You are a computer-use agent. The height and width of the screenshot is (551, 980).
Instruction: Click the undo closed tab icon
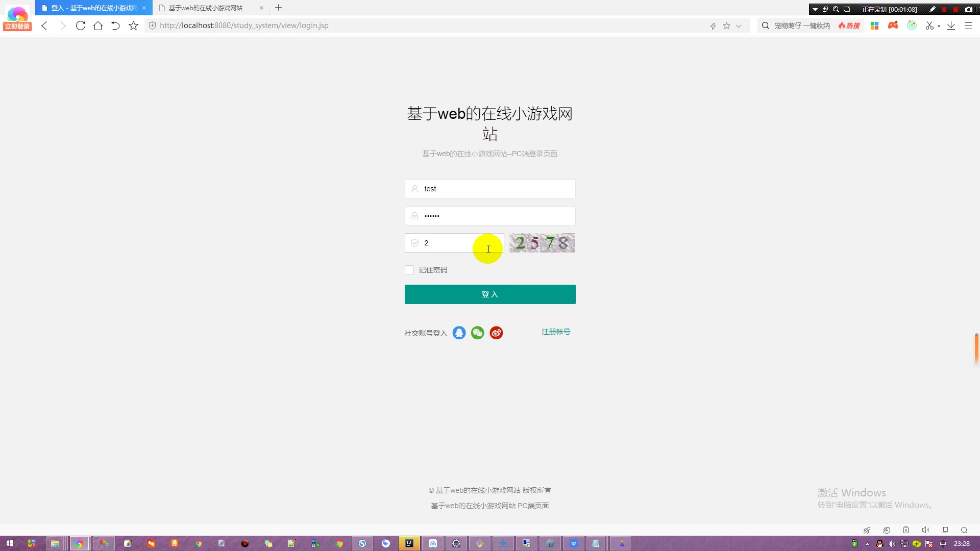(115, 26)
